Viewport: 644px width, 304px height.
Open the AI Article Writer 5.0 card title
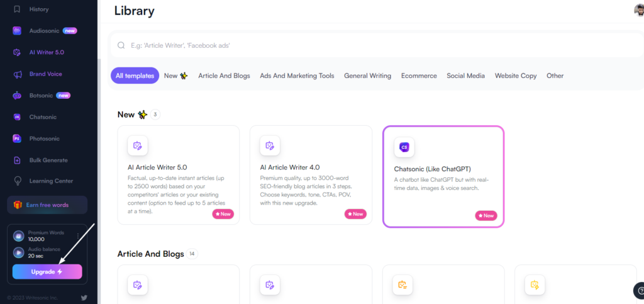pyautogui.click(x=158, y=167)
